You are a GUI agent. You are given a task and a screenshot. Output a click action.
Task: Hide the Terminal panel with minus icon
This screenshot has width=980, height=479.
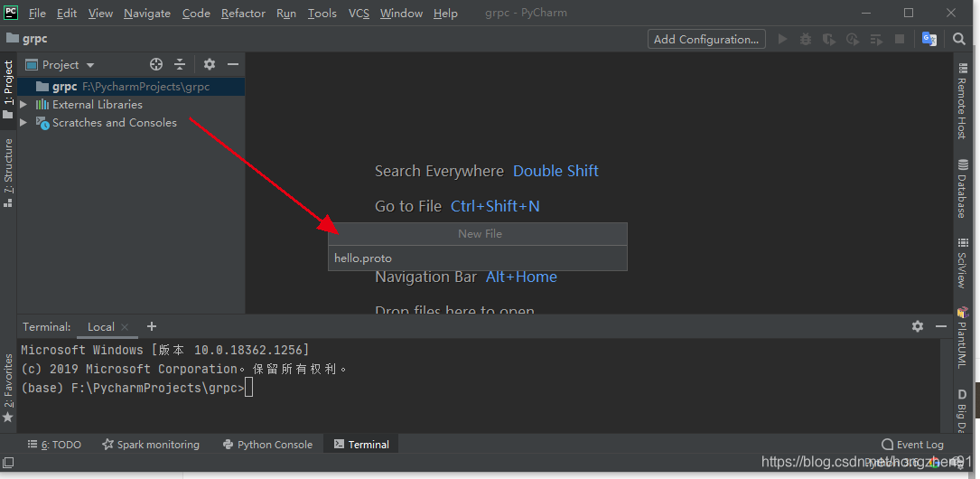(x=941, y=325)
